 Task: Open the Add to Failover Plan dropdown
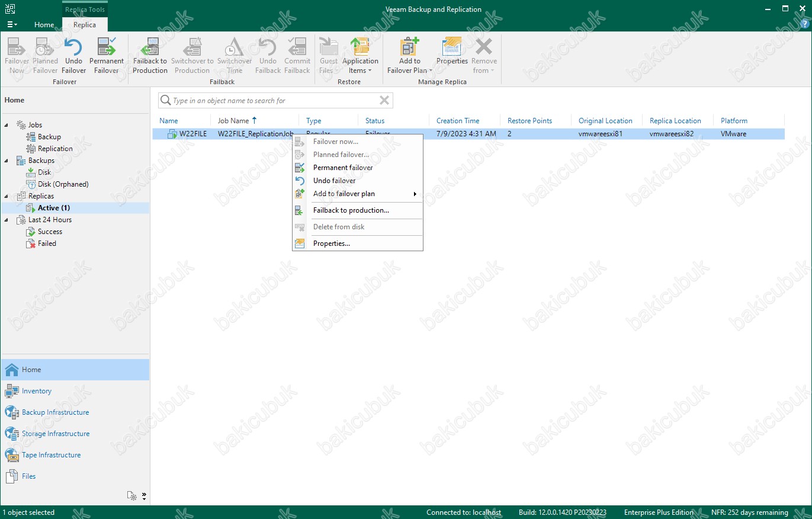tap(410, 56)
